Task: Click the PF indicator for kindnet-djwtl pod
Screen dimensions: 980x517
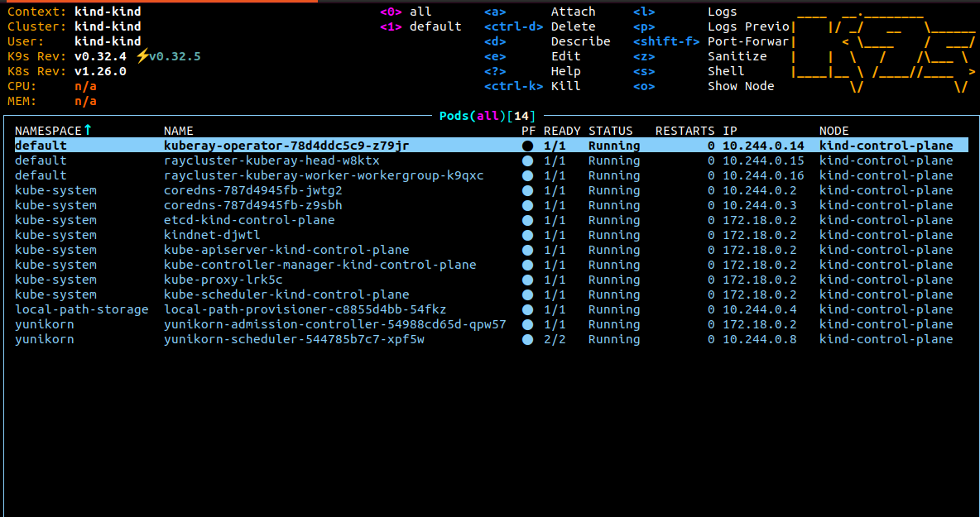Action: (528, 235)
